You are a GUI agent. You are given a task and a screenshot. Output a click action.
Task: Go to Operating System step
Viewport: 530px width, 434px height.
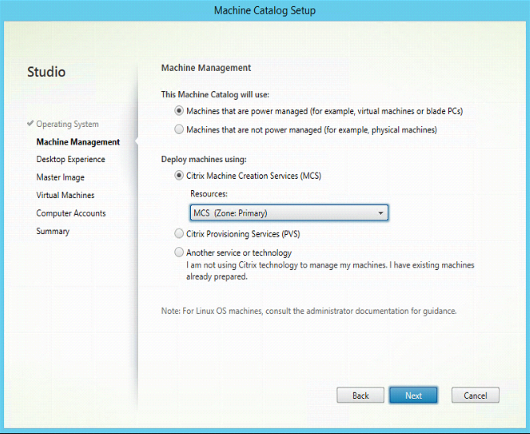point(68,124)
